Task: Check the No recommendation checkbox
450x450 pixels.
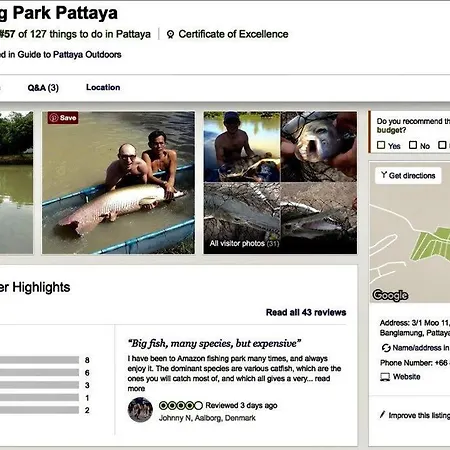Action: coord(413,145)
